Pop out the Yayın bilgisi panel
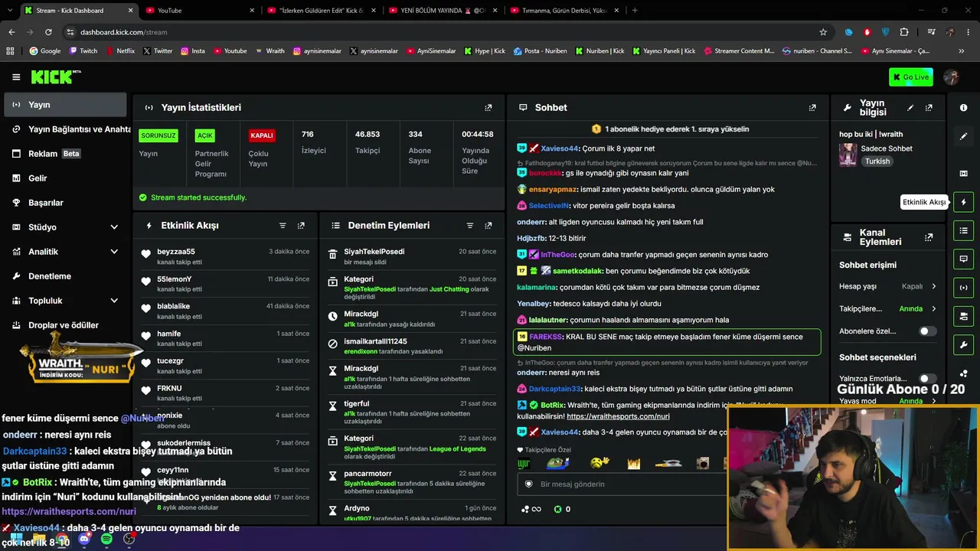The image size is (980, 551). tap(929, 108)
